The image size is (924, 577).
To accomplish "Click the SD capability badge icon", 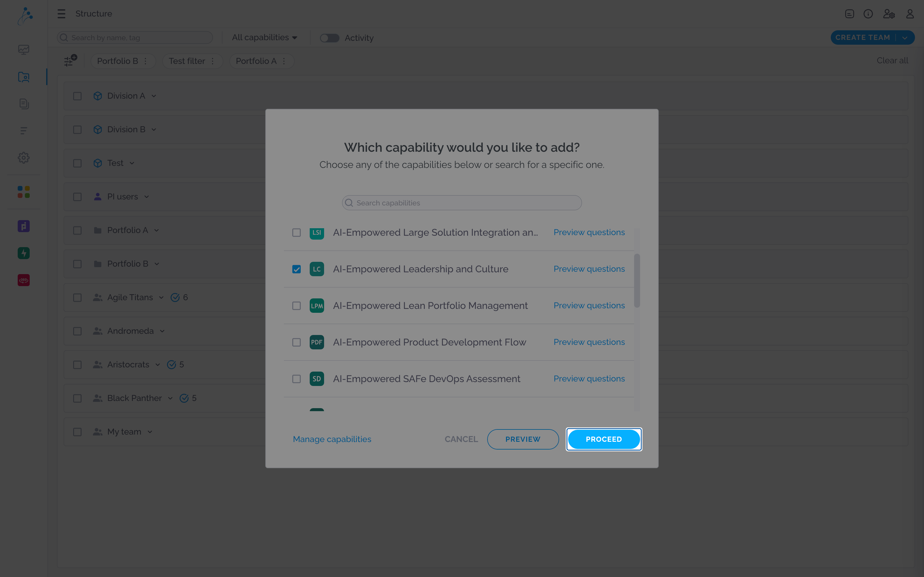I will click(317, 379).
